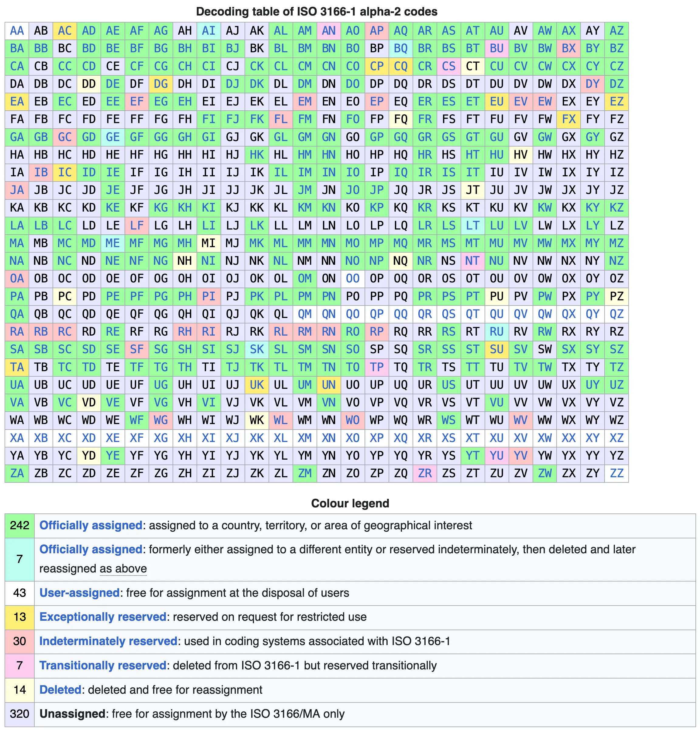The height and width of the screenshot is (732, 700).
Task: Open the EU code link
Action: pos(497,102)
